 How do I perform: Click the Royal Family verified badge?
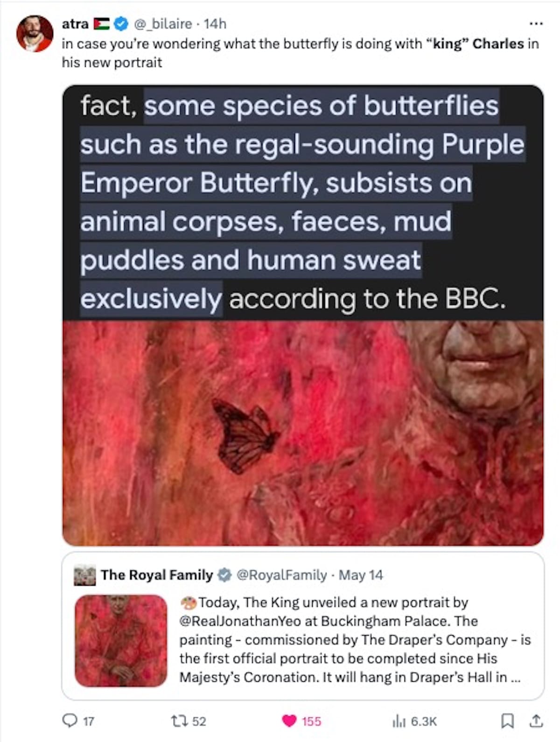point(225,575)
